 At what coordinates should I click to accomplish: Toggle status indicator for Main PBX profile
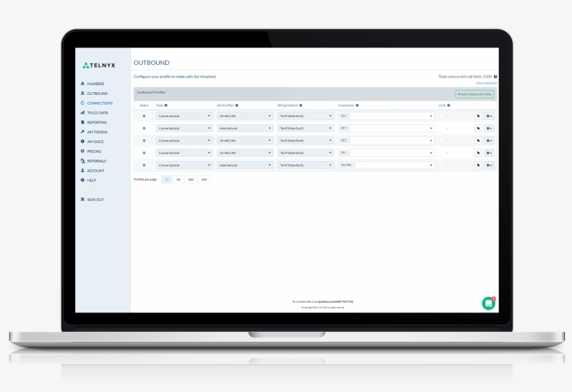[144, 165]
